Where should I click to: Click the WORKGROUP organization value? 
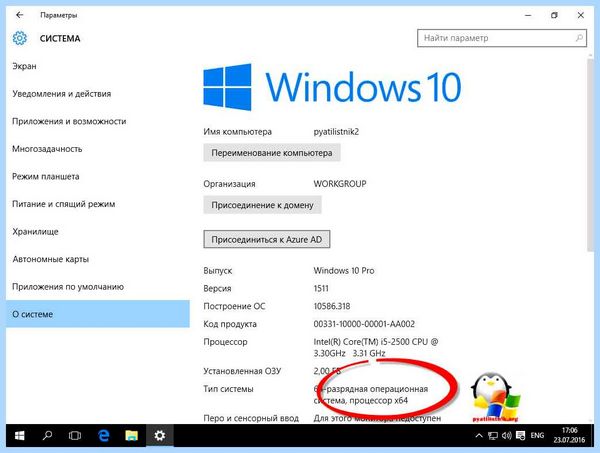pyautogui.click(x=340, y=184)
